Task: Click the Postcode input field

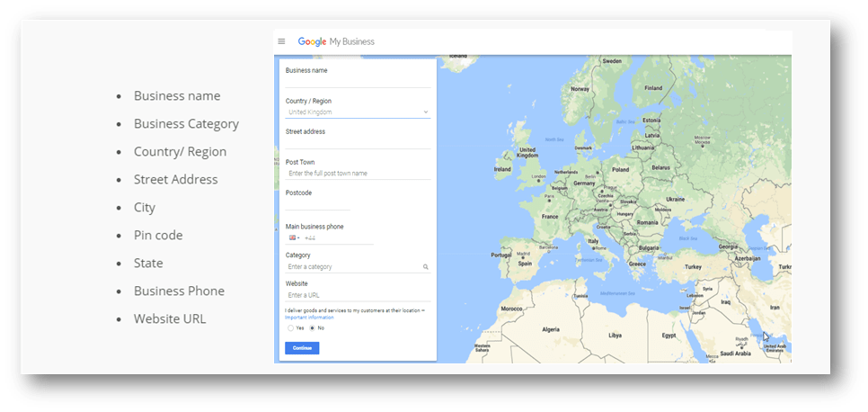Action: (318, 204)
